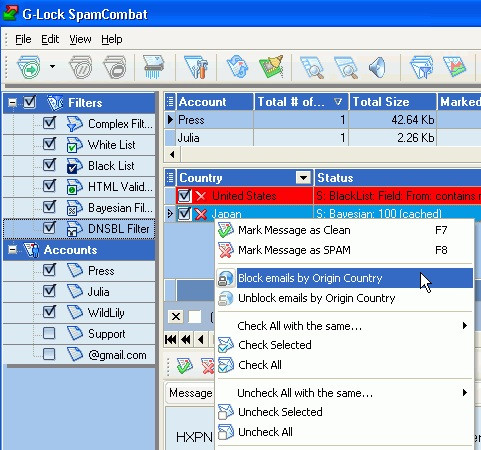
Task: Open the Country column dropdown arrow
Action: click(303, 178)
